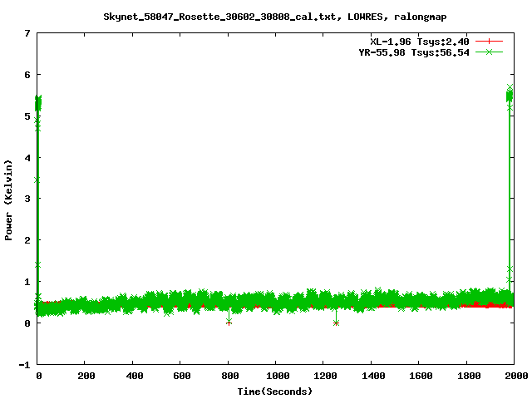This screenshot has width=532, height=399.
Task: Click y-axis tick label -1
Action: [24, 365]
